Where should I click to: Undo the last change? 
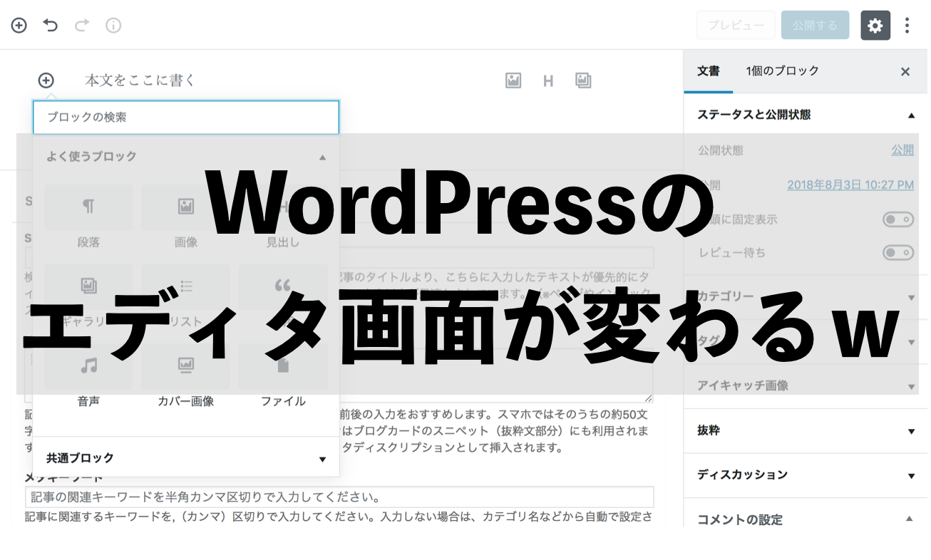coord(50,26)
